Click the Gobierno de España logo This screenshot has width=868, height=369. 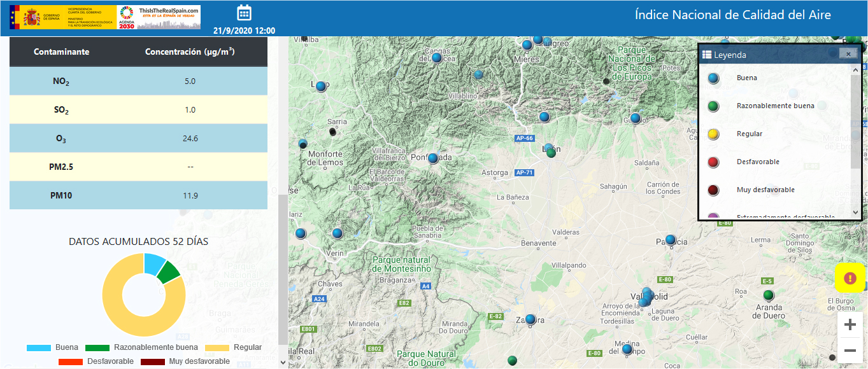tap(36, 17)
